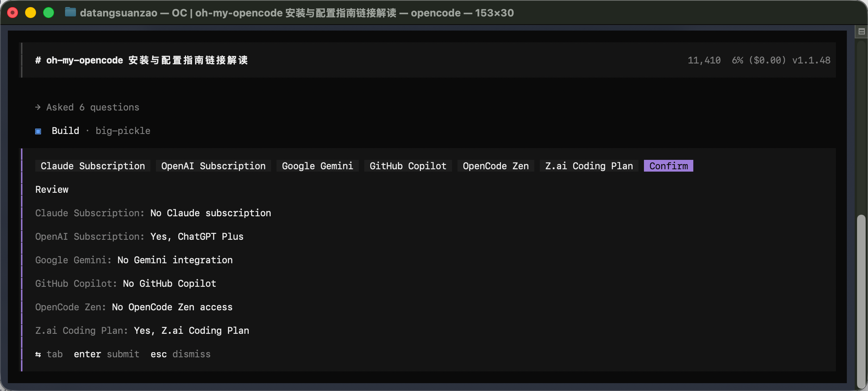This screenshot has width=868, height=391.
Task: Click the blue Build agent square icon
Action: tap(38, 131)
